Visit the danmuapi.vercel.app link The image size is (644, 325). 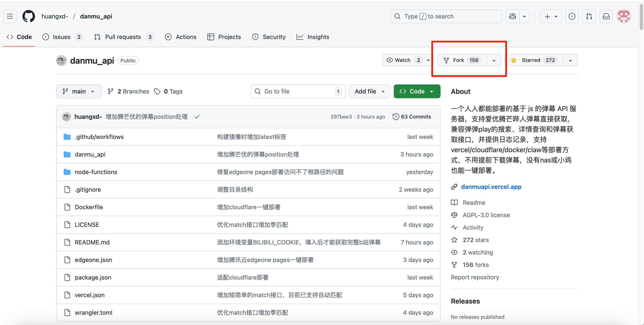pyautogui.click(x=491, y=187)
